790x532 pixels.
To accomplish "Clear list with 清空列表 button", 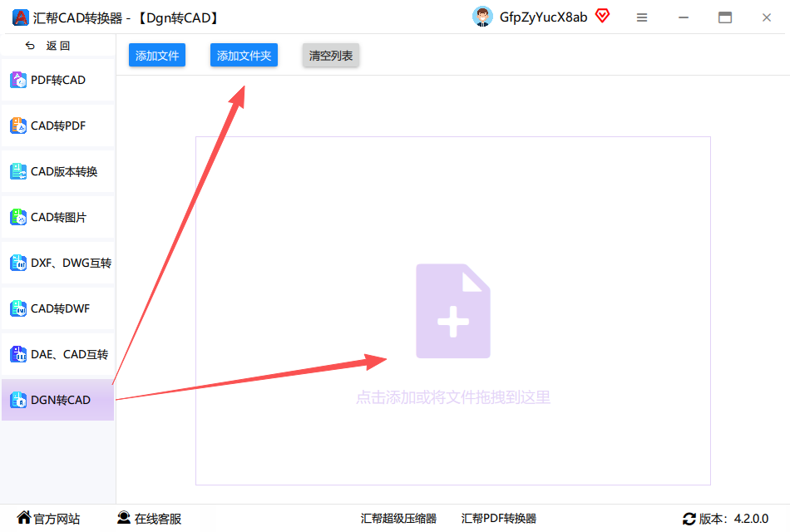I will click(330, 56).
